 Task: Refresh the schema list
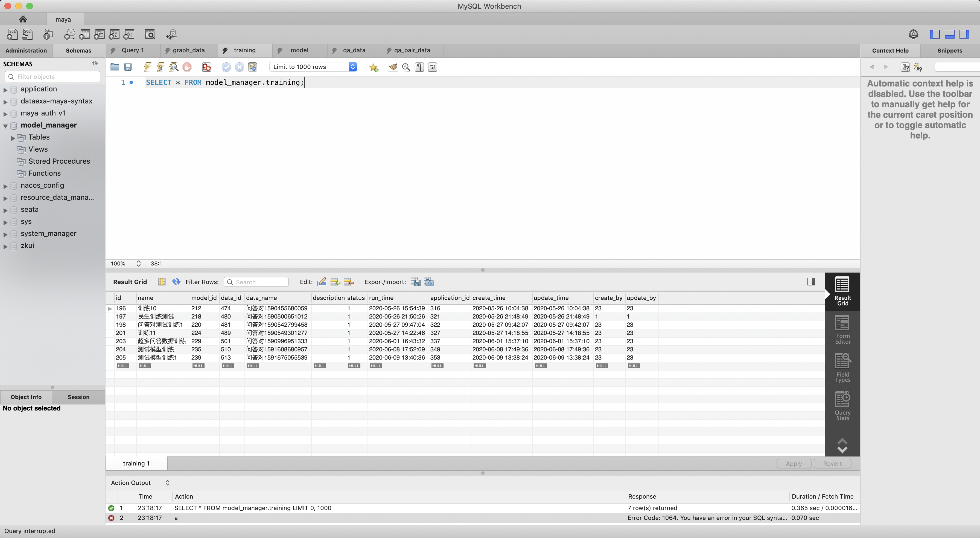94,63
